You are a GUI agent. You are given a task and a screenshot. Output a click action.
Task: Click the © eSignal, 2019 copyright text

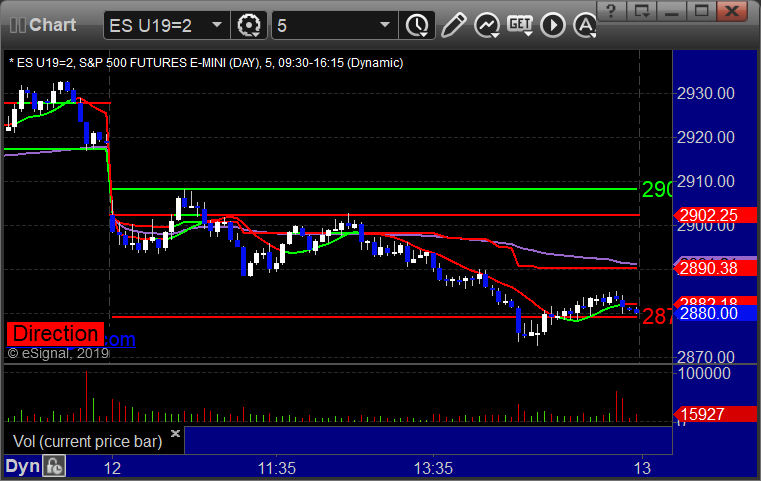[x=58, y=353]
